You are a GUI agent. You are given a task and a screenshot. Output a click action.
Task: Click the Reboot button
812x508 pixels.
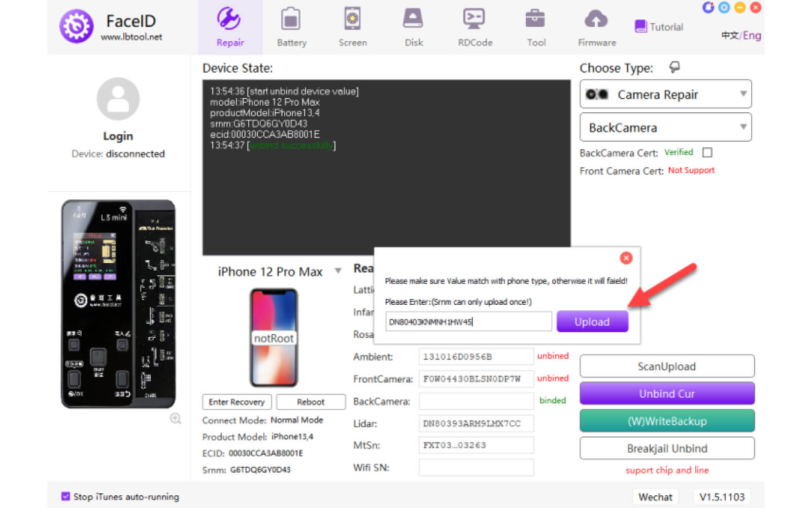pyautogui.click(x=311, y=402)
